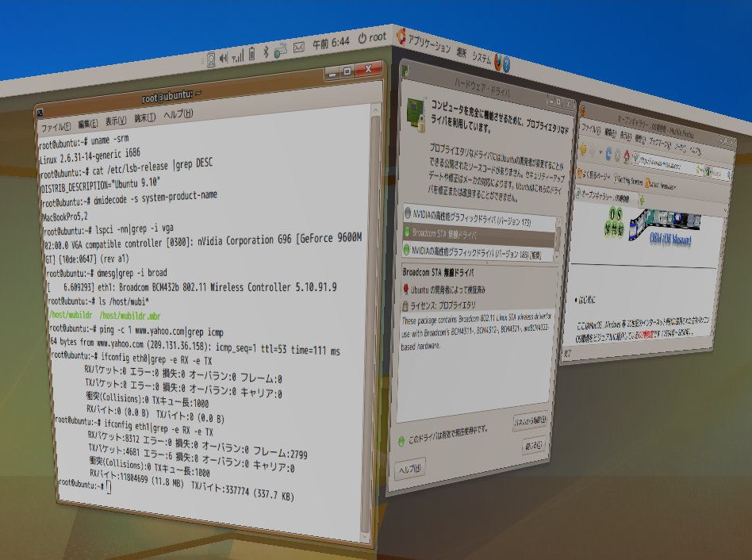Reload the page in Firefox
This screenshot has width=752, height=560.
[x=608, y=153]
